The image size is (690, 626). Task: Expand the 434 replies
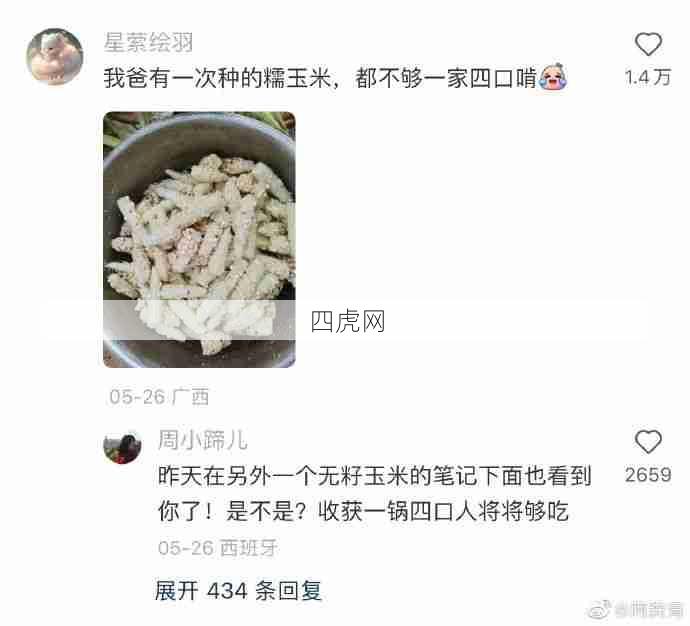coord(239,590)
